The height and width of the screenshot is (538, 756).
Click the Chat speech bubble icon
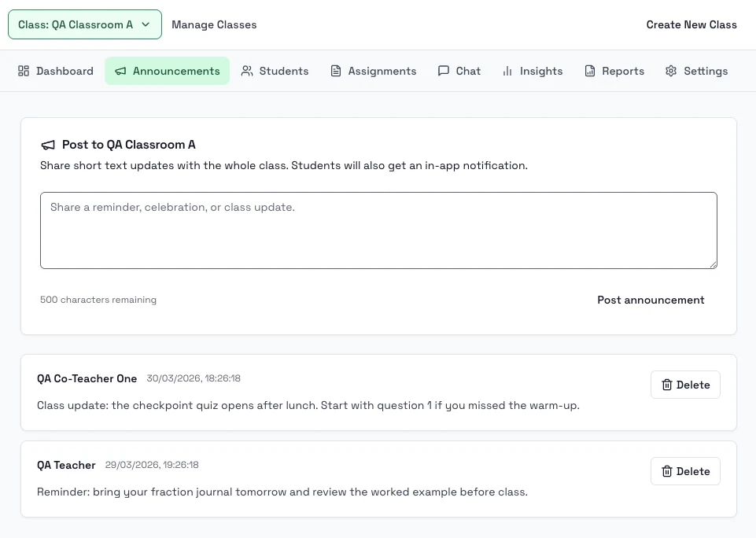click(x=444, y=71)
